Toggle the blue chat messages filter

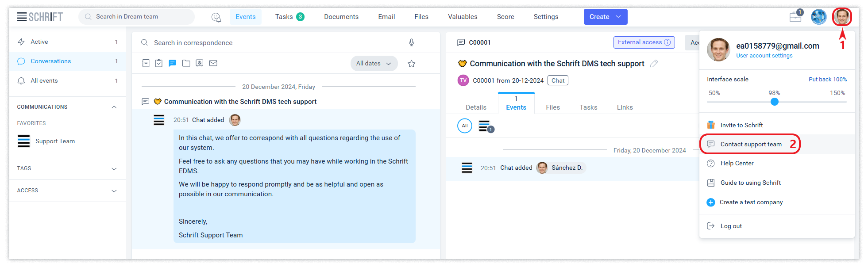pos(173,63)
